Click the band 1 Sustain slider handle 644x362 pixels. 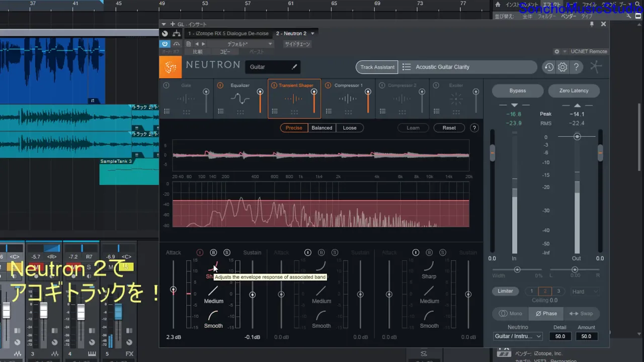[x=252, y=295]
